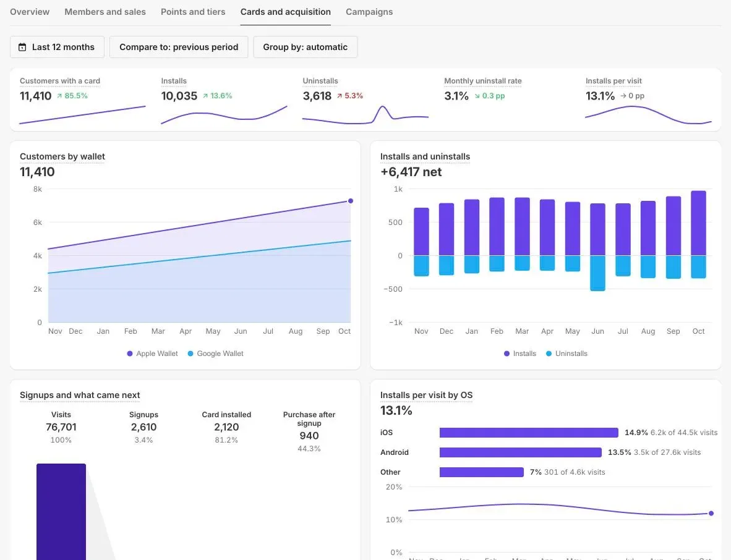
Task: Click the Jun uninstalls bar
Action: coord(597,273)
